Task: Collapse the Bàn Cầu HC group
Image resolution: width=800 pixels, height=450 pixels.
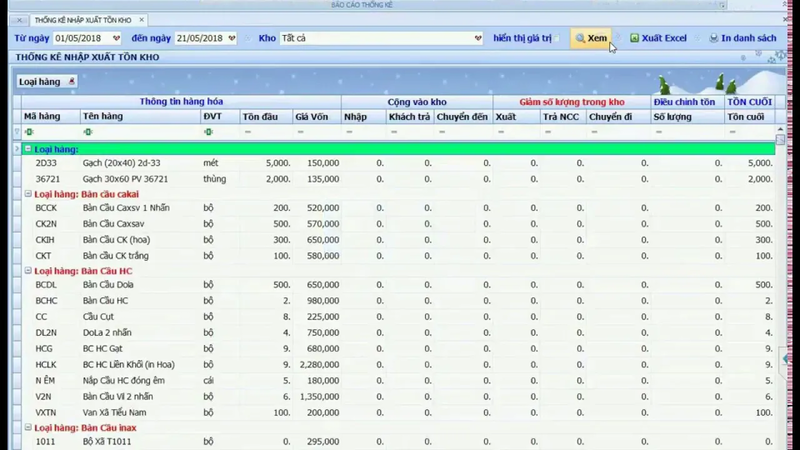Action: [28, 271]
